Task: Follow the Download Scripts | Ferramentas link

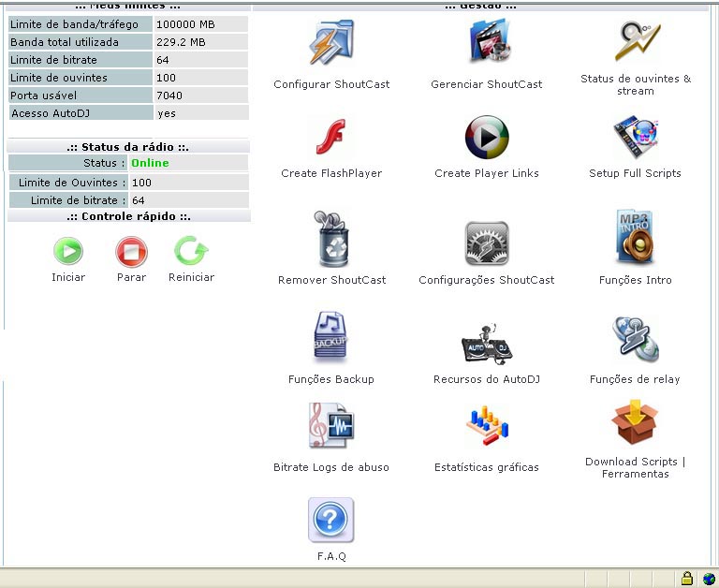Action: [635, 468]
